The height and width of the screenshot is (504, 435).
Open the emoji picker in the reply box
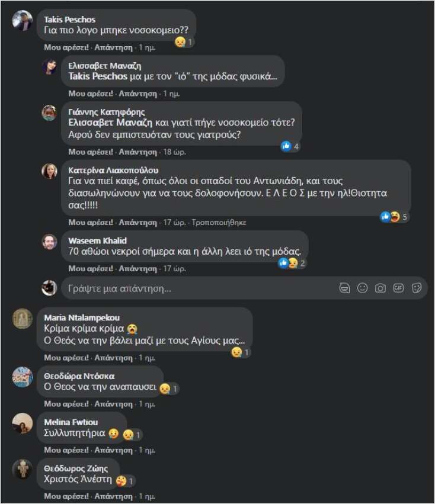click(x=362, y=288)
